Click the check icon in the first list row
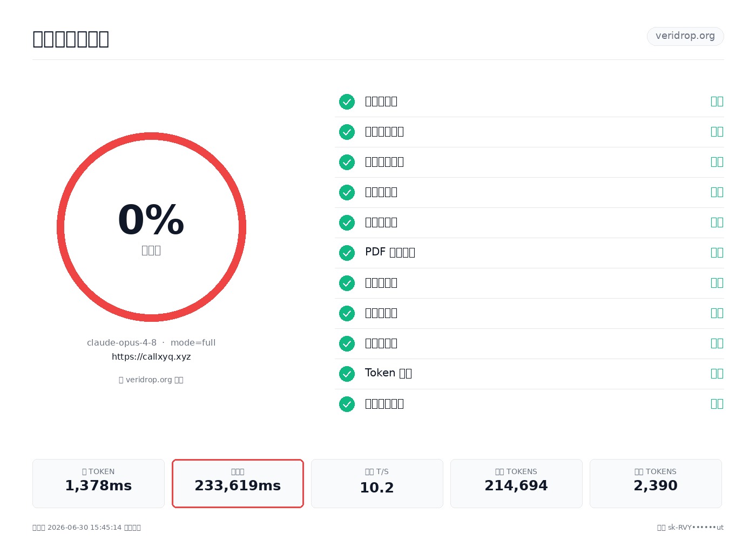Image resolution: width=756 pixels, height=540 pixels. [347, 102]
